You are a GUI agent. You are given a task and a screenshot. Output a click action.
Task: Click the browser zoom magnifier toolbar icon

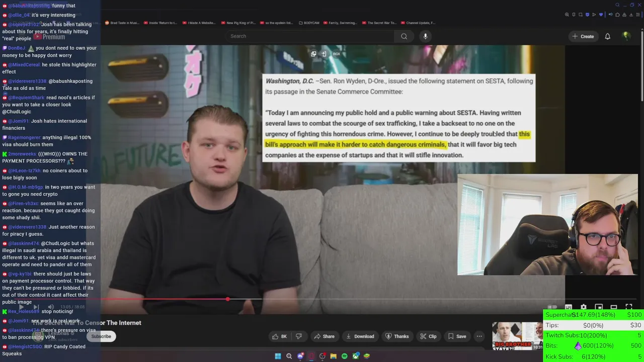tap(567, 15)
